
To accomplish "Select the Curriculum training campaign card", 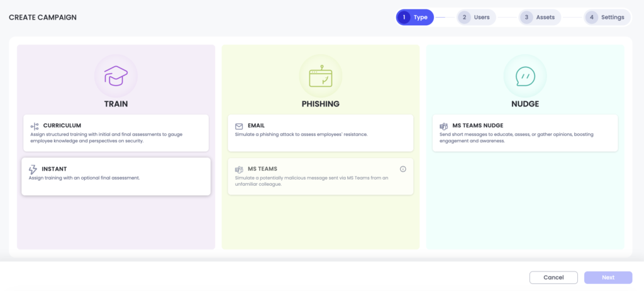I will tap(116, 133).
